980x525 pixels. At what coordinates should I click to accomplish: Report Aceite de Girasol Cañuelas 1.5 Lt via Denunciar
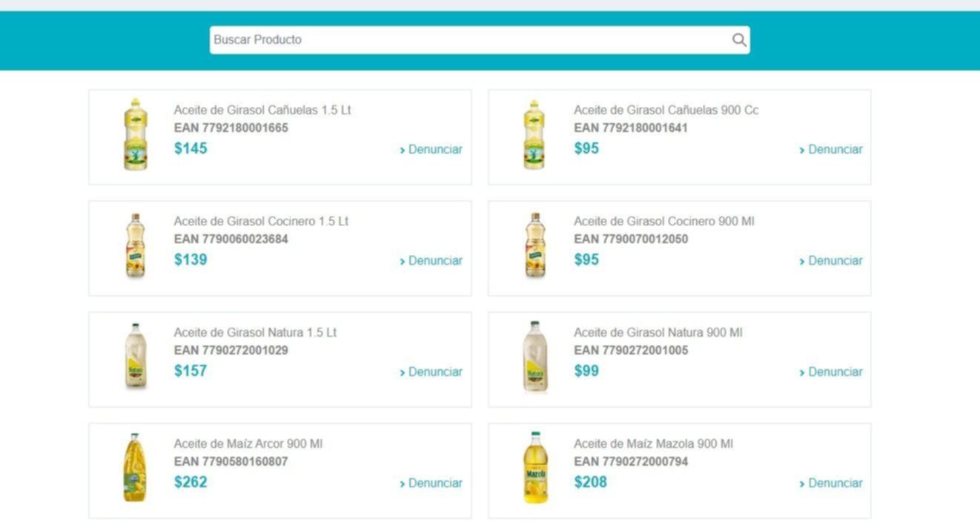431,150
